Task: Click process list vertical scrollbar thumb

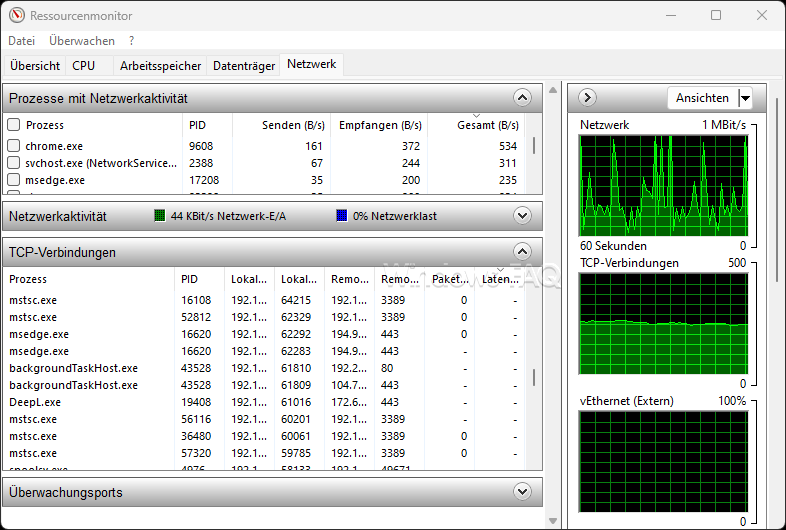Action: click(534, 146)
